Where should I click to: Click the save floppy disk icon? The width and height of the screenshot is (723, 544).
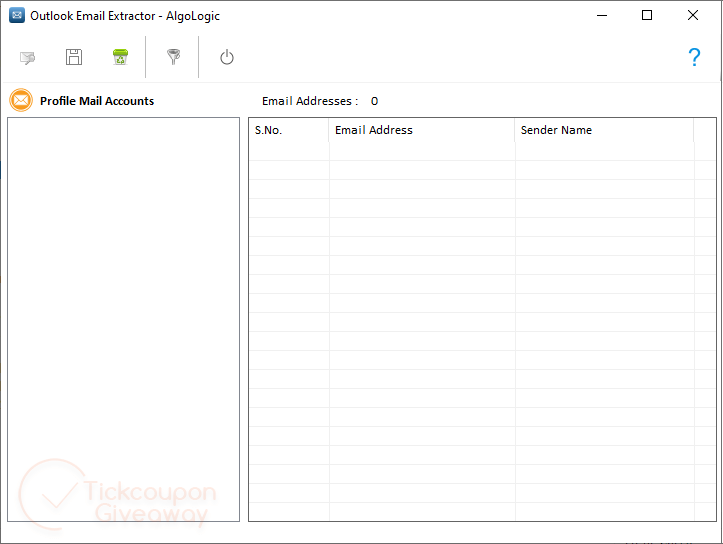[x=74, y=57]
